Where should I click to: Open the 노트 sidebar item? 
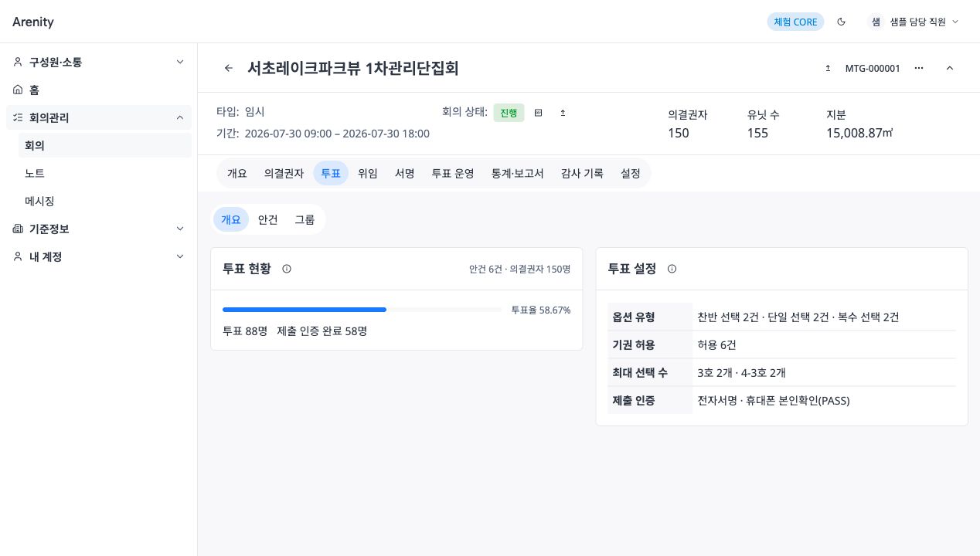(105, 173)
